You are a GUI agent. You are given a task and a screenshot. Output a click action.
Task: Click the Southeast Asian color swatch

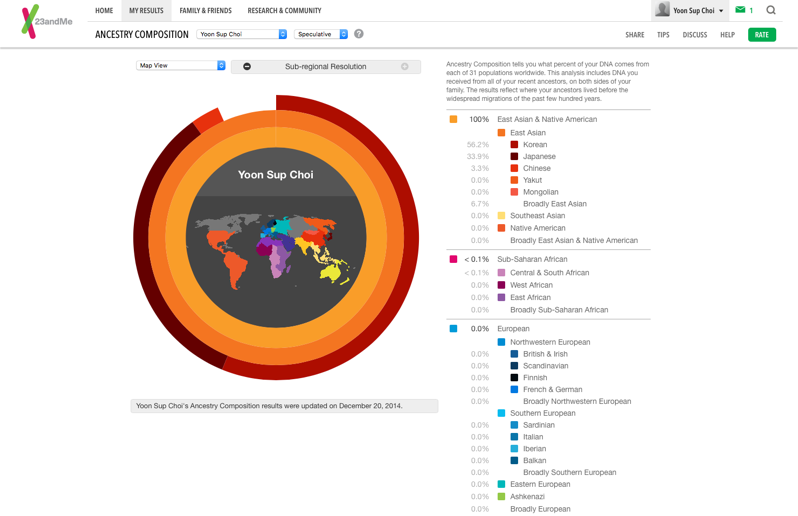tap(501, 216)
